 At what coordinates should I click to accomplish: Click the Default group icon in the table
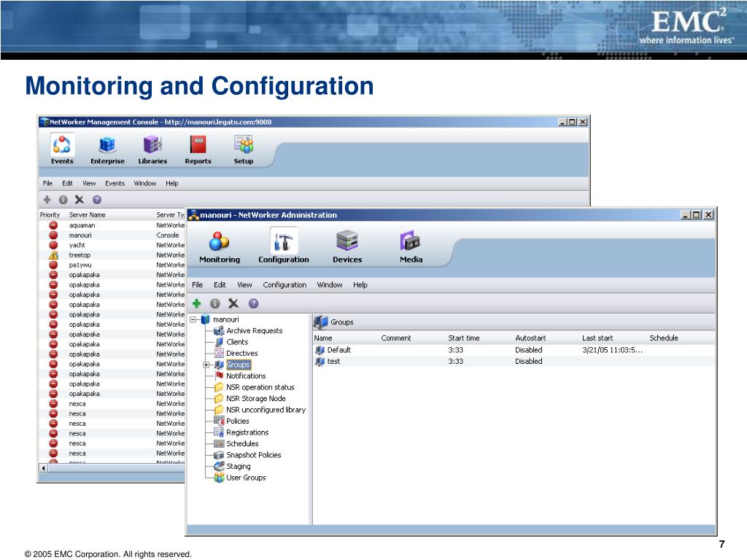(x=320, y=350)
